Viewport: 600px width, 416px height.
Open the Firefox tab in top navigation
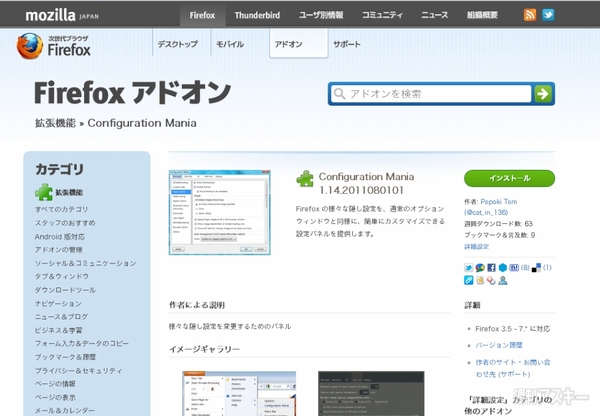(x=202, y=15)
